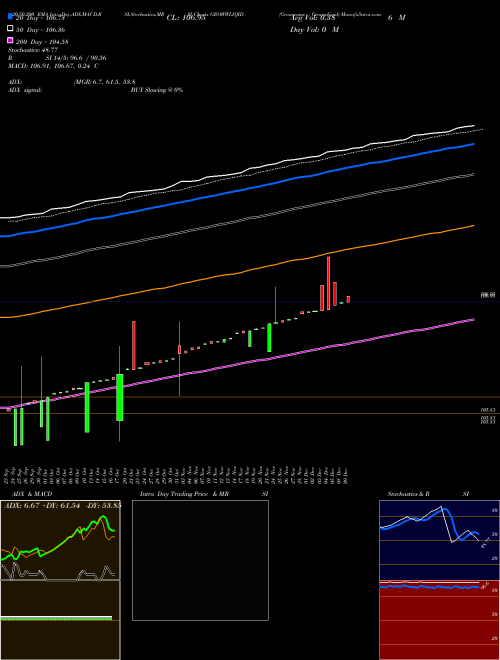Click the current price label on right axis

488,295
